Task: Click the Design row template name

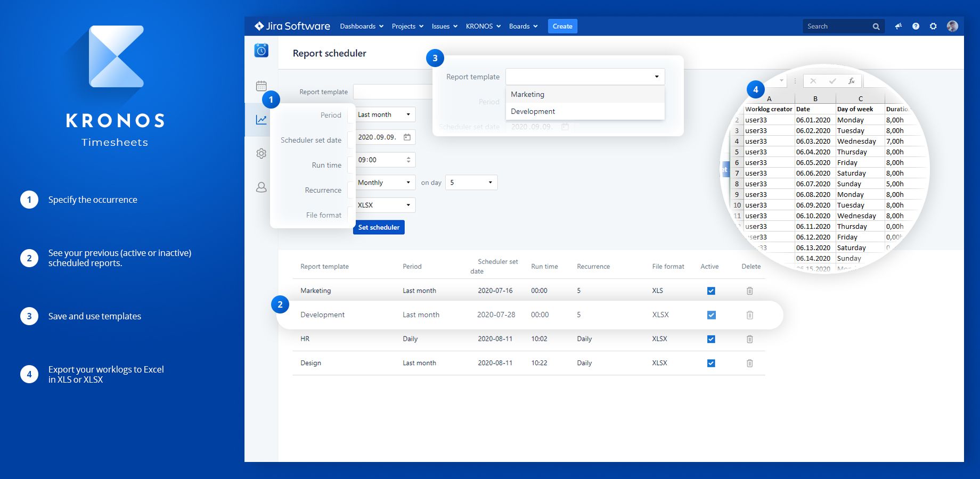Action: pyautogui.click(x=311, y=363)
